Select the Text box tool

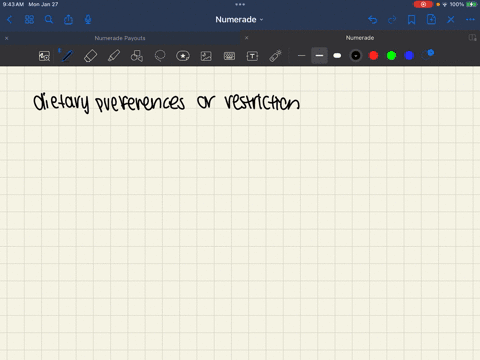coord(252,56)
